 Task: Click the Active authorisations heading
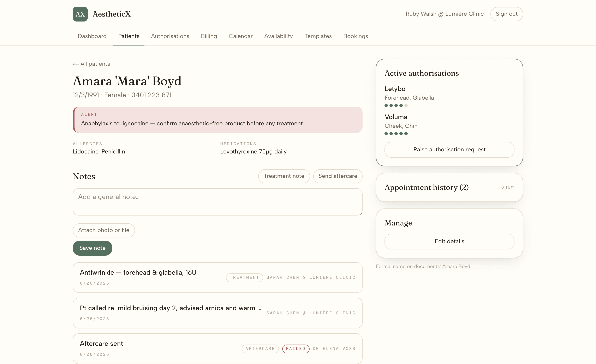[422, 73]
